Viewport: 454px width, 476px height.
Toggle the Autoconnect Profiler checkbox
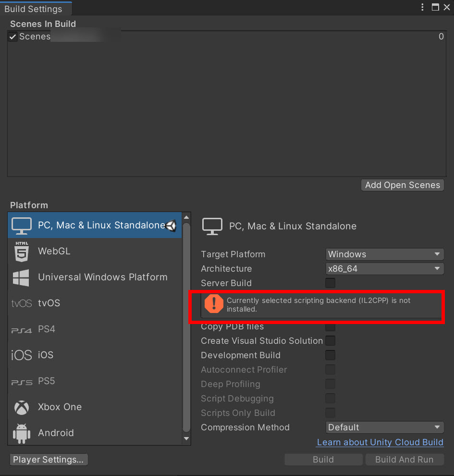330,369
